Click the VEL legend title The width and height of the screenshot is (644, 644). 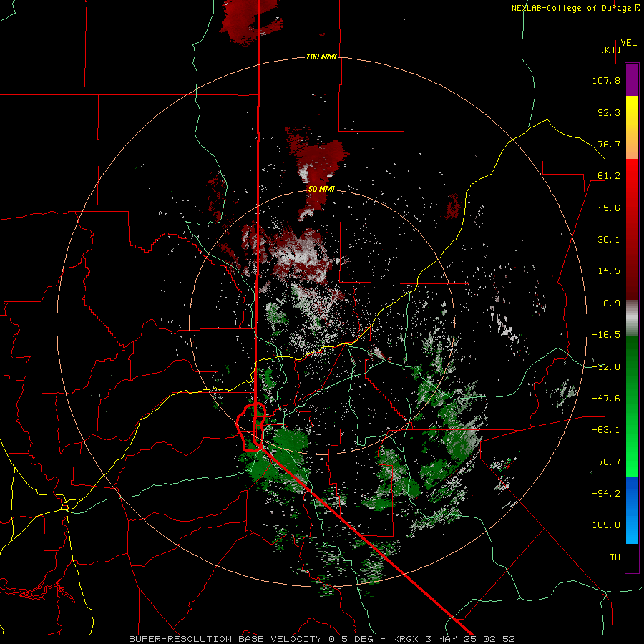click(x=628, y=43)
